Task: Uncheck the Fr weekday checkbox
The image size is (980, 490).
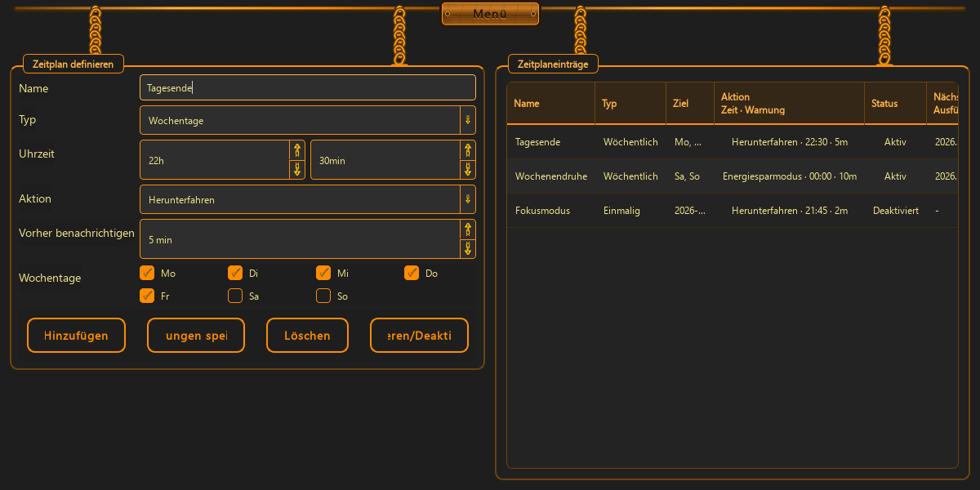Action: point(147,296)
